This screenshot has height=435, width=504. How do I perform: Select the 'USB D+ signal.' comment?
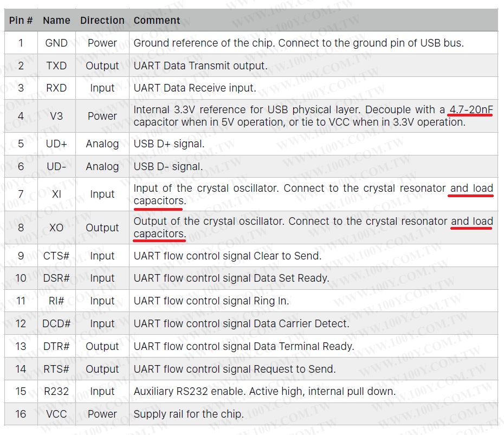169,144
